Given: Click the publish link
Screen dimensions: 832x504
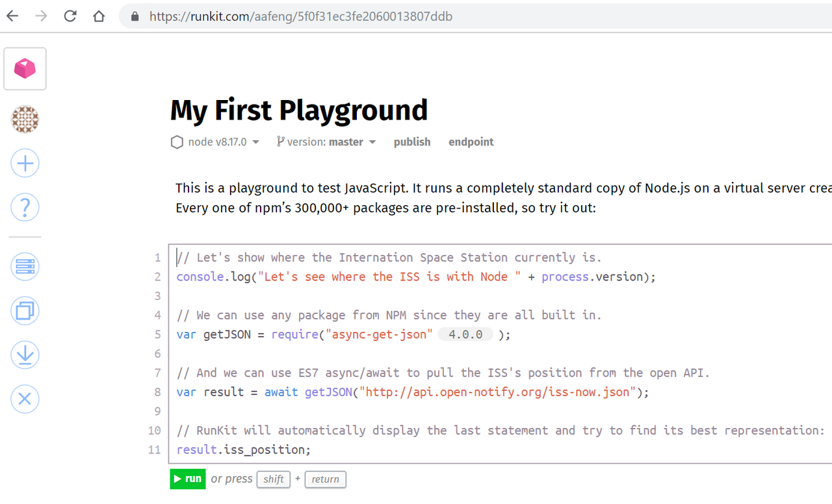Looking at the screenshot, I should click(412, 142).
